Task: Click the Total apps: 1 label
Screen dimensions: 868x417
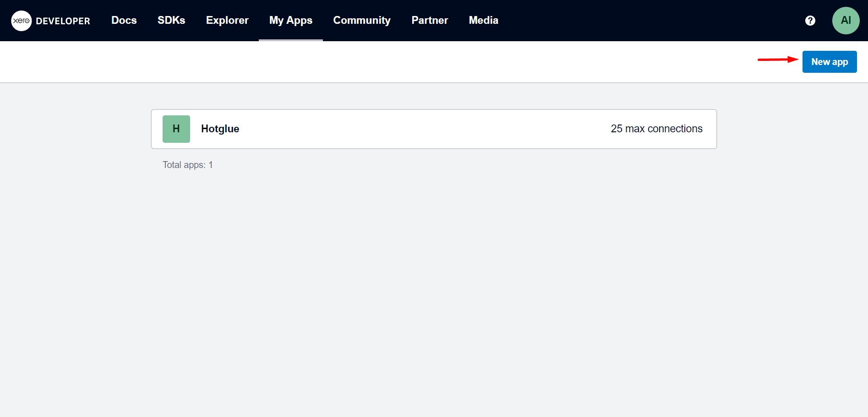Action: pyautogui.click(x=188, y=165)
